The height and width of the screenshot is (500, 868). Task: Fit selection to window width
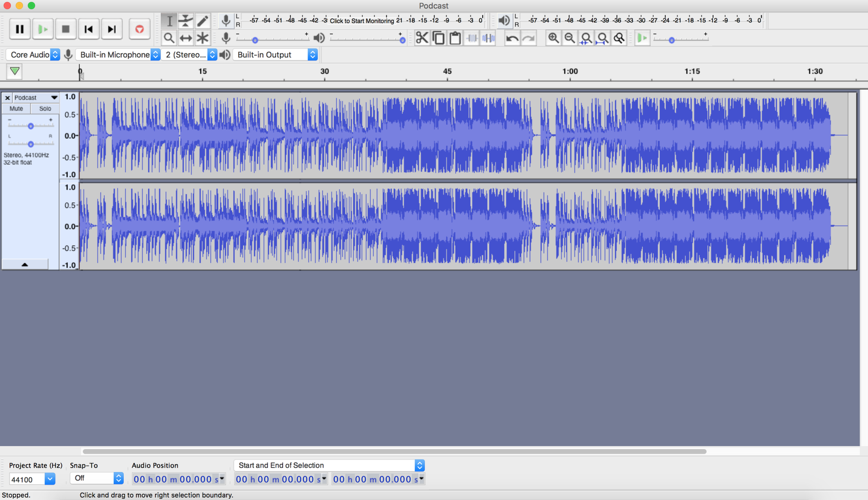(x=586, y=38)
